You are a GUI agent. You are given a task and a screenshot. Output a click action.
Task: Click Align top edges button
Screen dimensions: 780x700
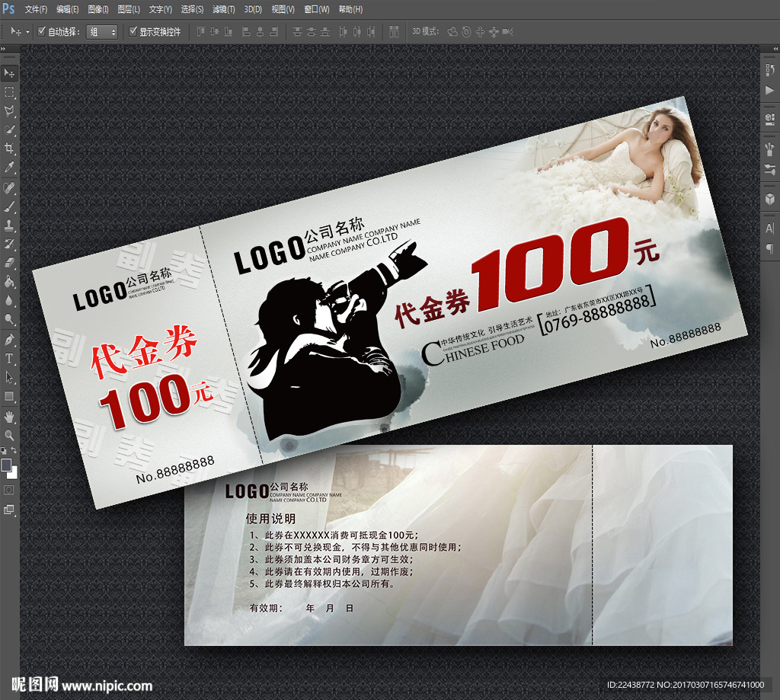tap(200, 32)
